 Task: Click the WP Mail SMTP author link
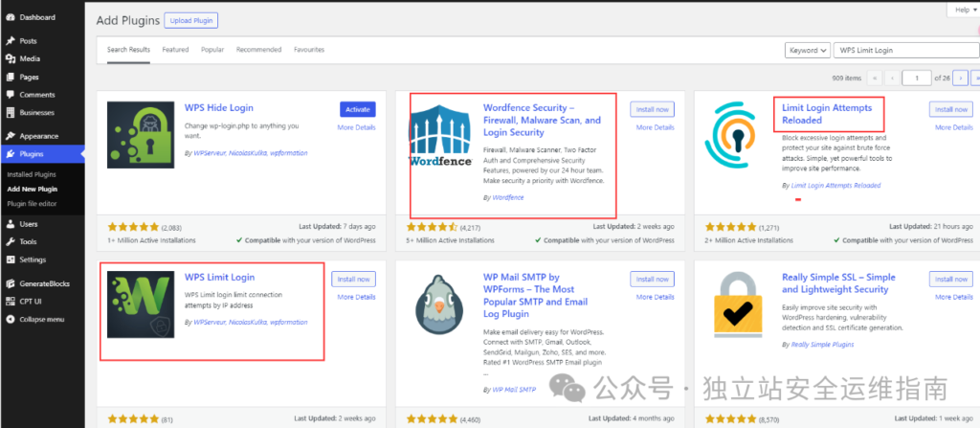pyautogui.click(x=514, y=389)
